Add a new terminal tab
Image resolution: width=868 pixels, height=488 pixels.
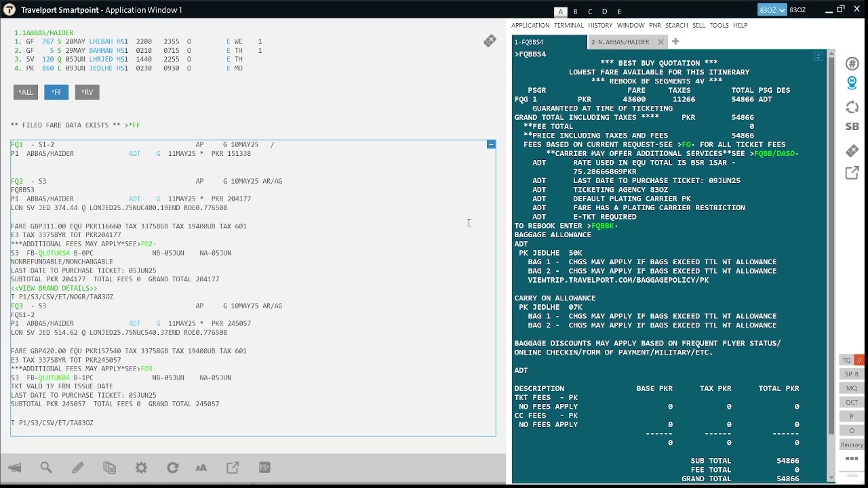pos(675,42)
